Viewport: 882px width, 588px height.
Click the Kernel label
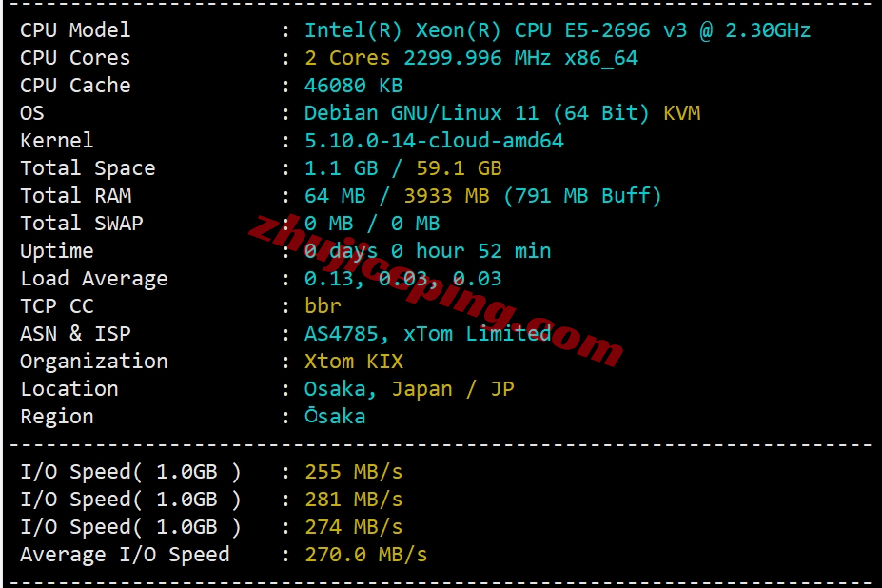[x=57, y=141]
